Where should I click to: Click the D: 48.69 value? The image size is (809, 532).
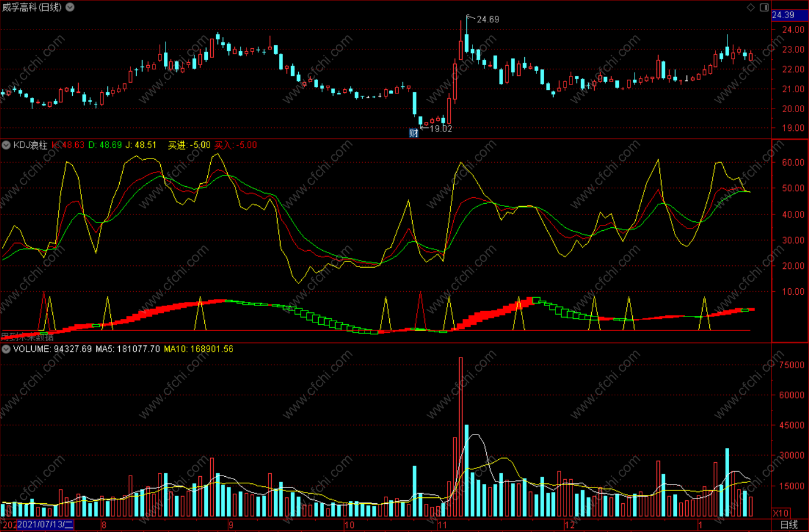[105, 145]
